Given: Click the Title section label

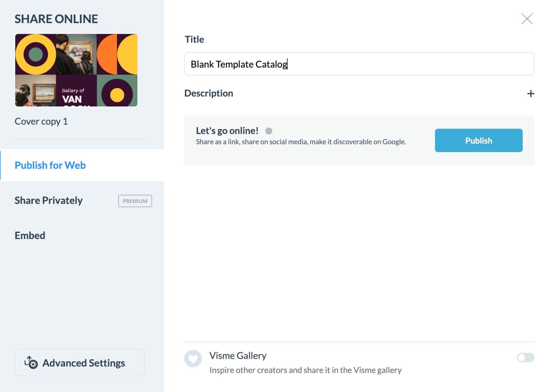Looking at the screenshot, I should (x=194, y=40).
